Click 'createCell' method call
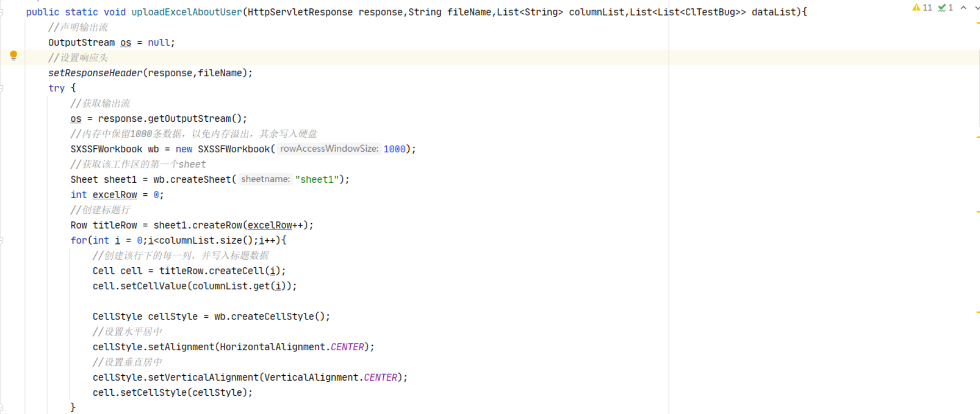Viewport: 980px width, 414px height. point(237,271)
